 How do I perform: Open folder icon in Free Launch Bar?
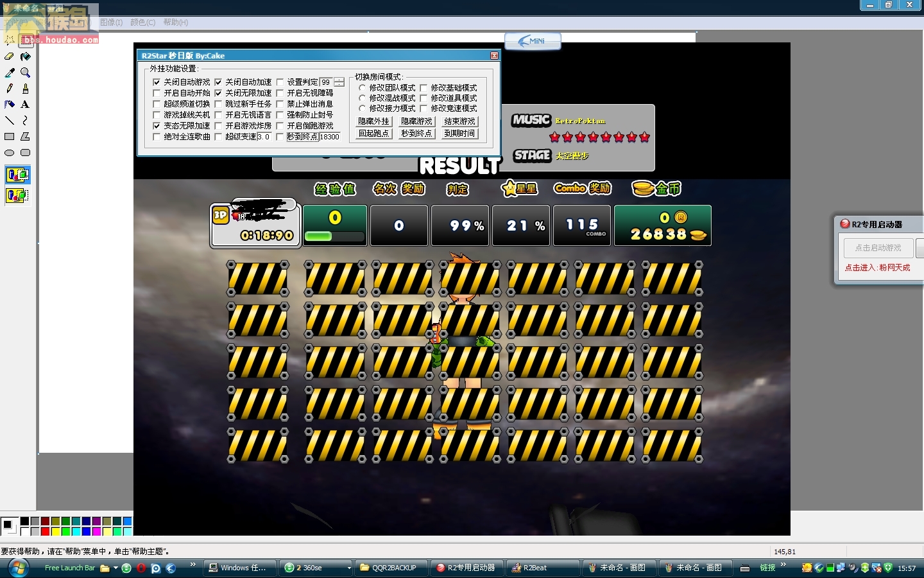[x=105, y=568]
